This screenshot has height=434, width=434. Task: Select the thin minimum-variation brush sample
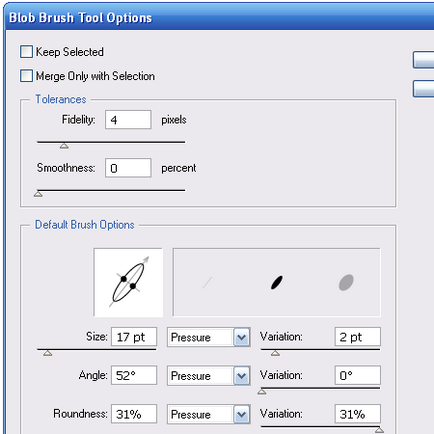pyautogui.click(x=207, y=283)
